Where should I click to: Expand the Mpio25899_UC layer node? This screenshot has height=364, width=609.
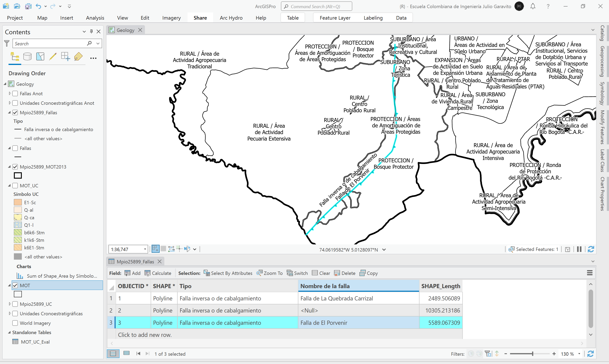pyautogui.click(x=10, y=304)
